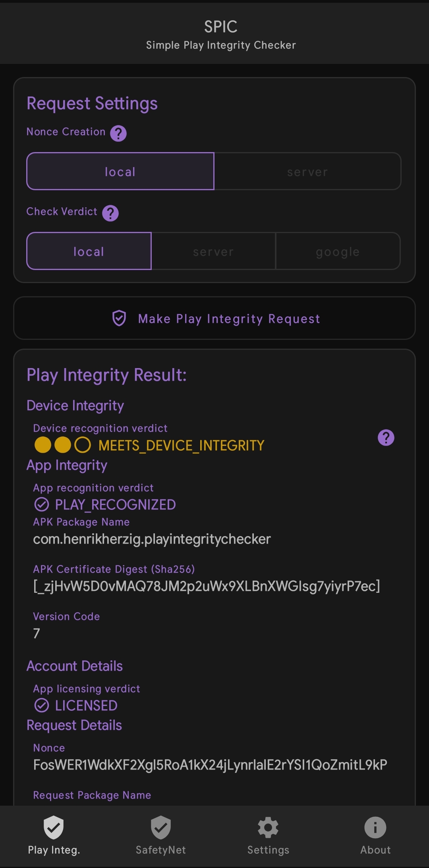Tap the APK certificate digest value
The height and width of the screenshot is (868, 429).
pyautogui.click(x=207, y=586)
